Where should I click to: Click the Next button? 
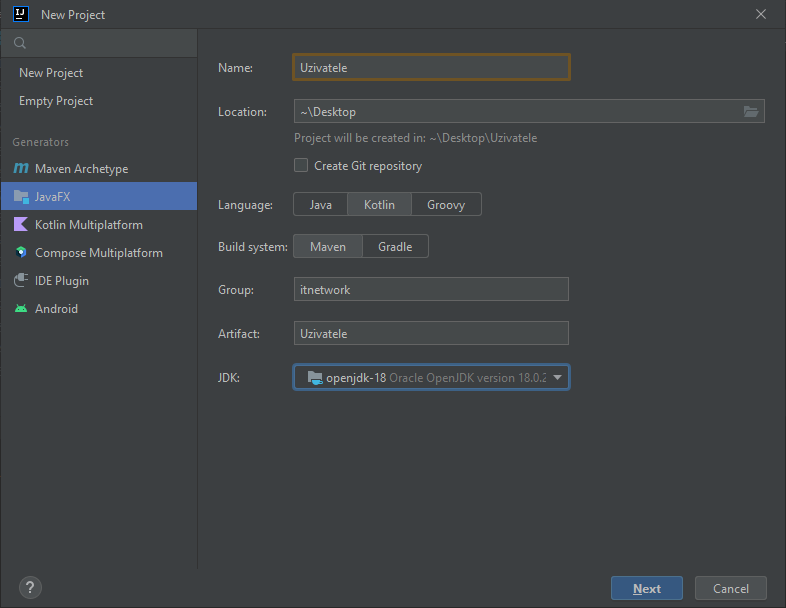pos(646,589)
